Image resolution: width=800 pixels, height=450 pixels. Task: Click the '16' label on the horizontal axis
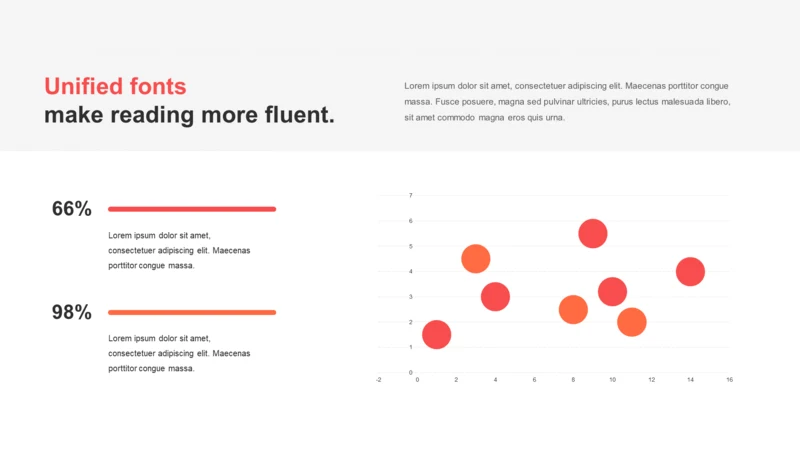click(730, 380)
